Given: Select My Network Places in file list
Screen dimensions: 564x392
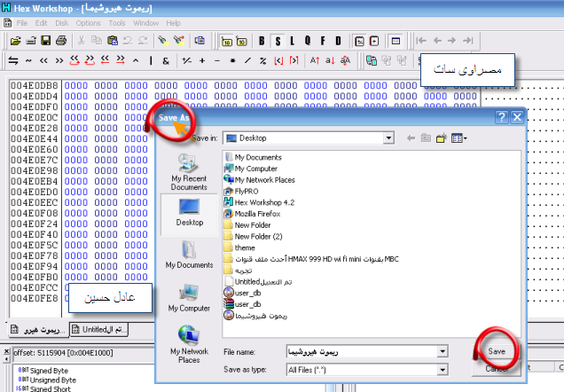Looking at the screenshot, I should 259,180.
